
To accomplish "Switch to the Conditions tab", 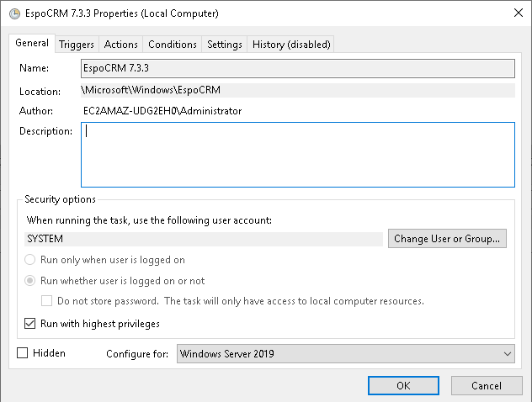I will coord(173,45).
